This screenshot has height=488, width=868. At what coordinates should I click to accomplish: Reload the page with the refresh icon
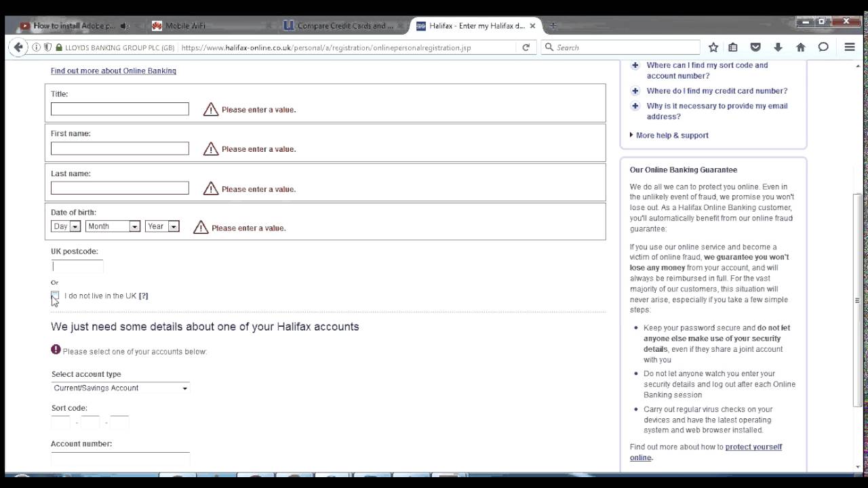[x=526, y=47]
